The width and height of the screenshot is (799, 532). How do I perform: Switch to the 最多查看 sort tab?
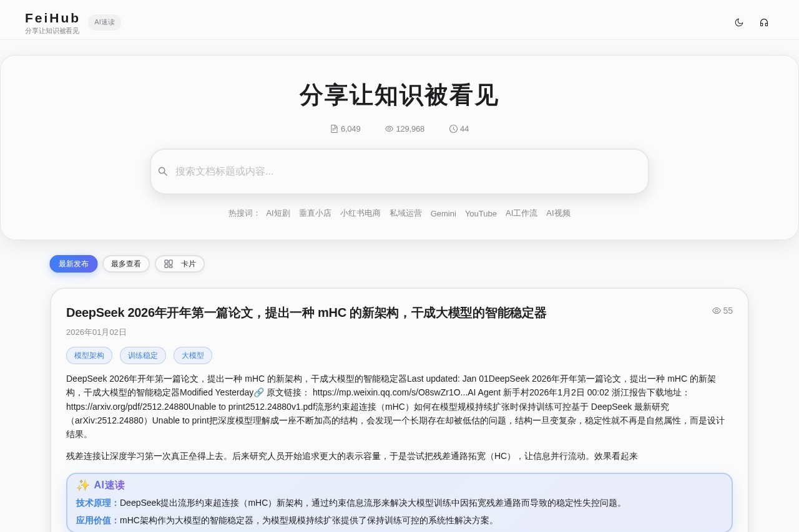(x=126, y=264)
